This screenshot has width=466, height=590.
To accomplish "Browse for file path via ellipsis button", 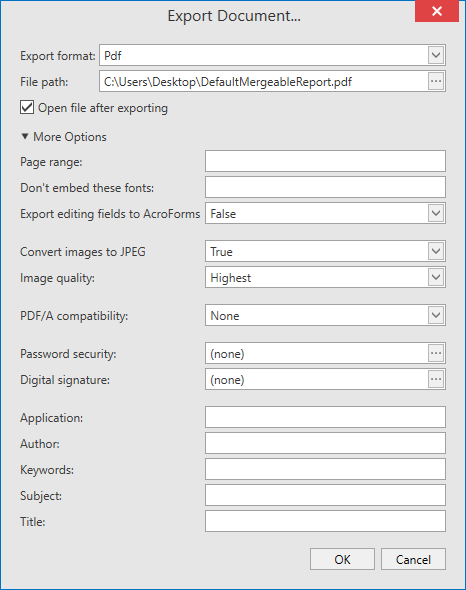I will tap(436, 81).
